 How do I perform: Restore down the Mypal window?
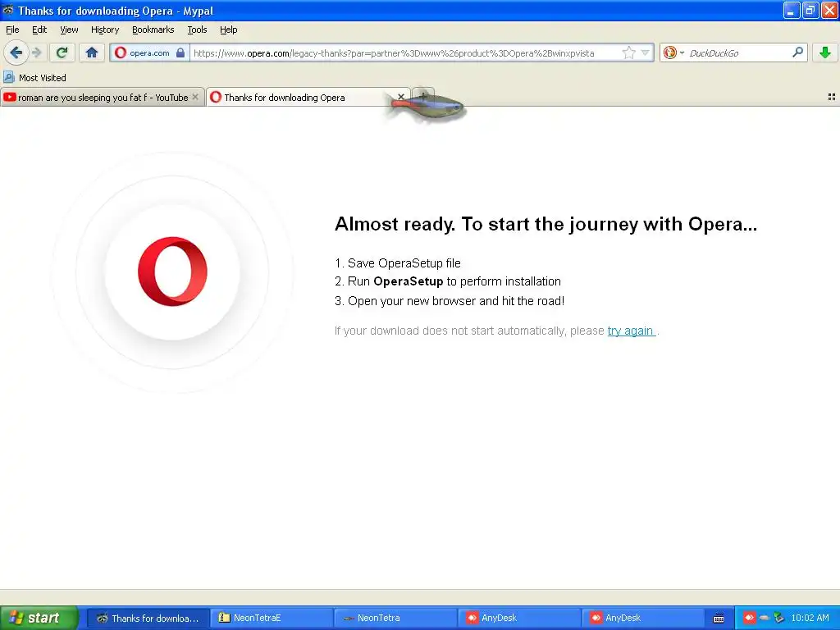810,10
